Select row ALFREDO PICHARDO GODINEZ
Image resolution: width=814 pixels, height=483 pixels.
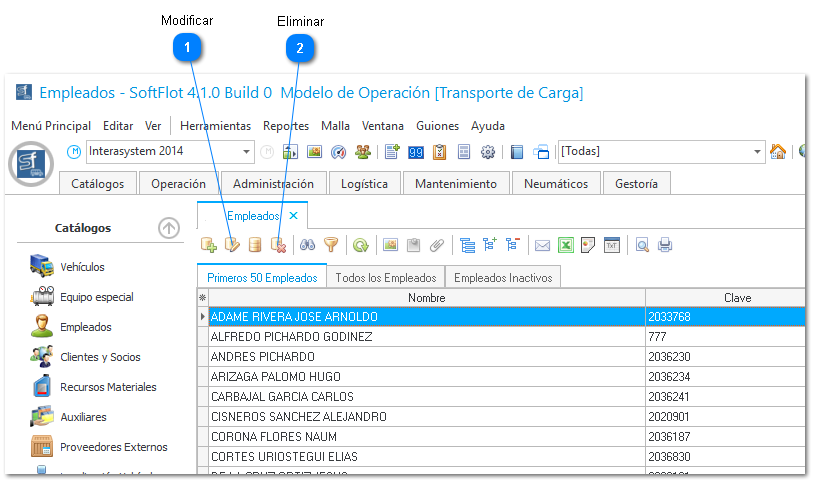pos(290,337)
